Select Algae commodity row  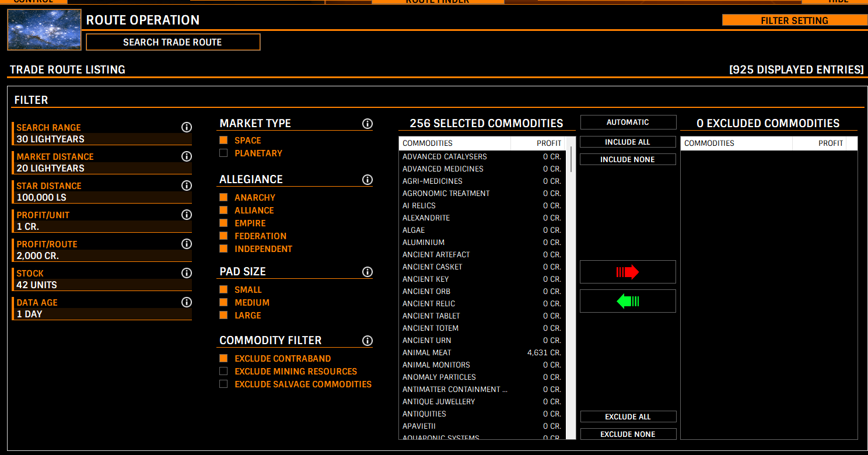(x=482, y=230)
